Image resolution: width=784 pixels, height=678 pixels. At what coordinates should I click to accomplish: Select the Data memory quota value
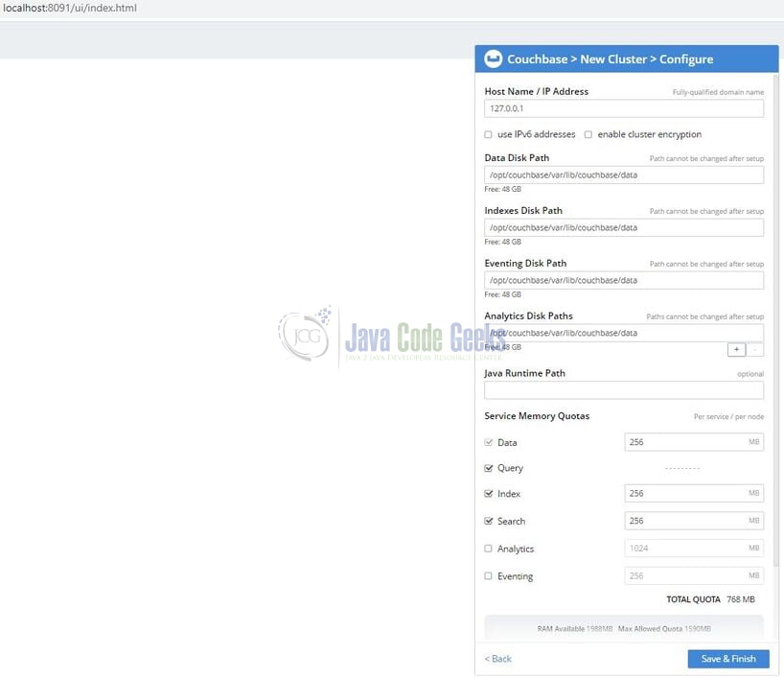694,442
